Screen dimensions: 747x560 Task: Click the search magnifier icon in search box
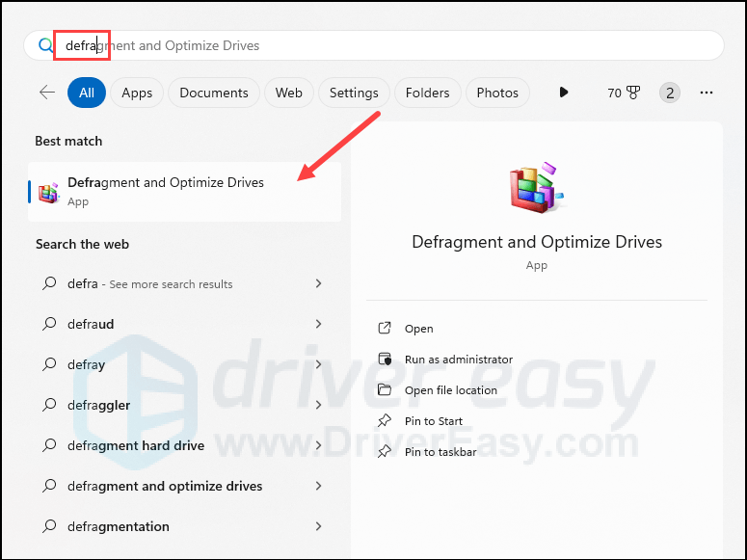(x=45, y=45)
